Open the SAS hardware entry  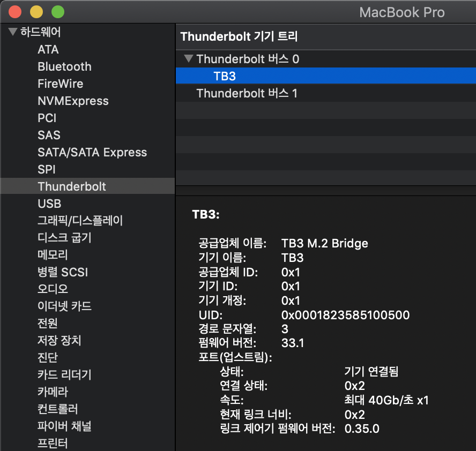pyautogui.click(x=49, y=135)
